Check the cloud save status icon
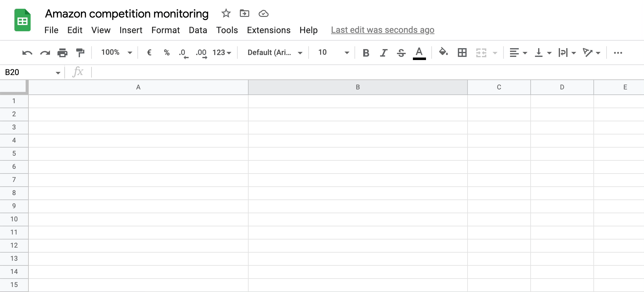 tap(264, 13)
